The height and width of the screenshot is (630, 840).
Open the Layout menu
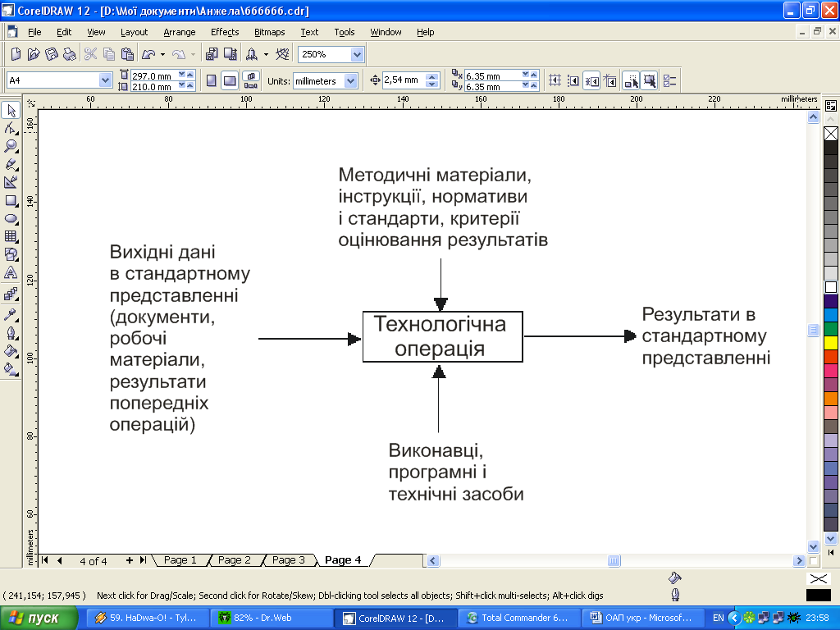[134, 32]
